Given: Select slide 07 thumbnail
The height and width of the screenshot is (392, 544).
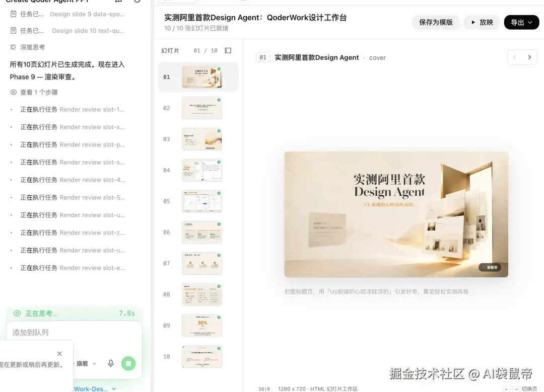Looking at the screenshot, I should (202, 263).
